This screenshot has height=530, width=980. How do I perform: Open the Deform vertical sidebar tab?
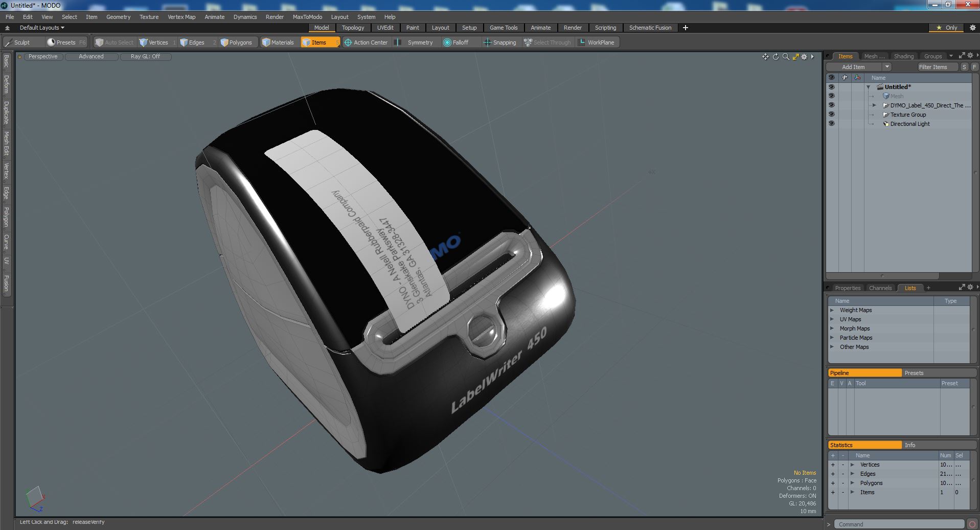(x=6, y=84)
